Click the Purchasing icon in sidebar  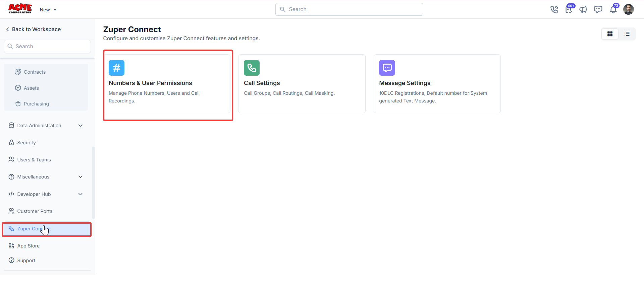pos(18,103)
